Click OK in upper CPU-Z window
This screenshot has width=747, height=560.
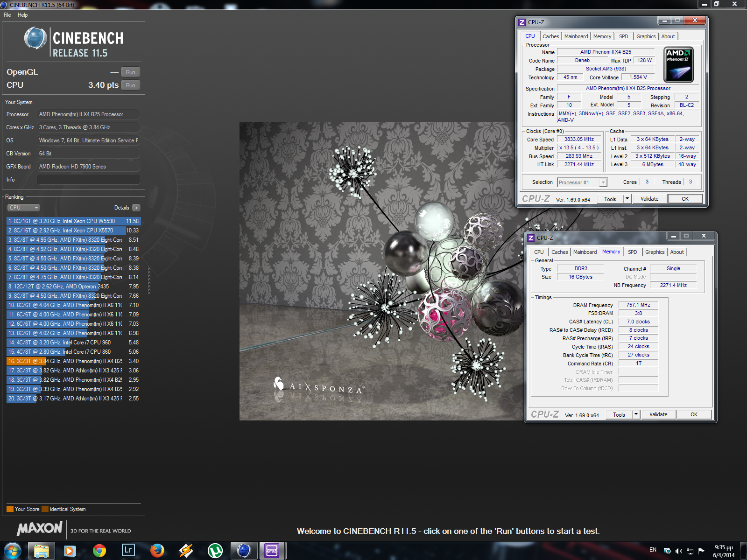click(x=685, y=199)
